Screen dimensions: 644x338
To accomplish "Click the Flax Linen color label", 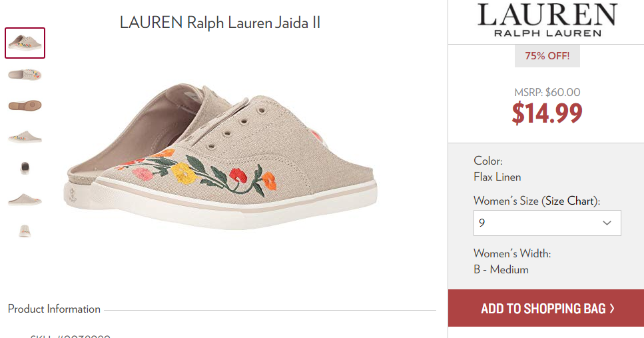I will [x=497, y=177].
